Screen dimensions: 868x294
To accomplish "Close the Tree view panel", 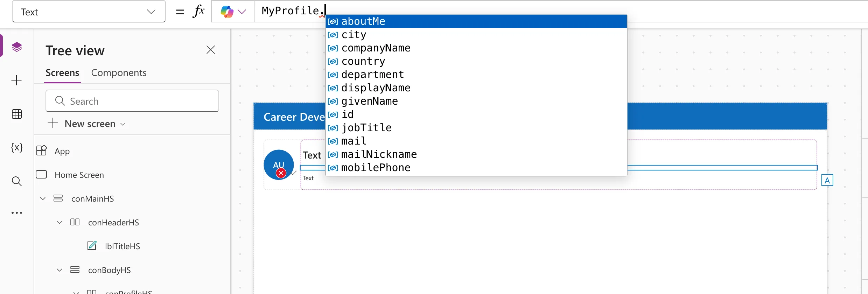I will (x=211, y=50).
